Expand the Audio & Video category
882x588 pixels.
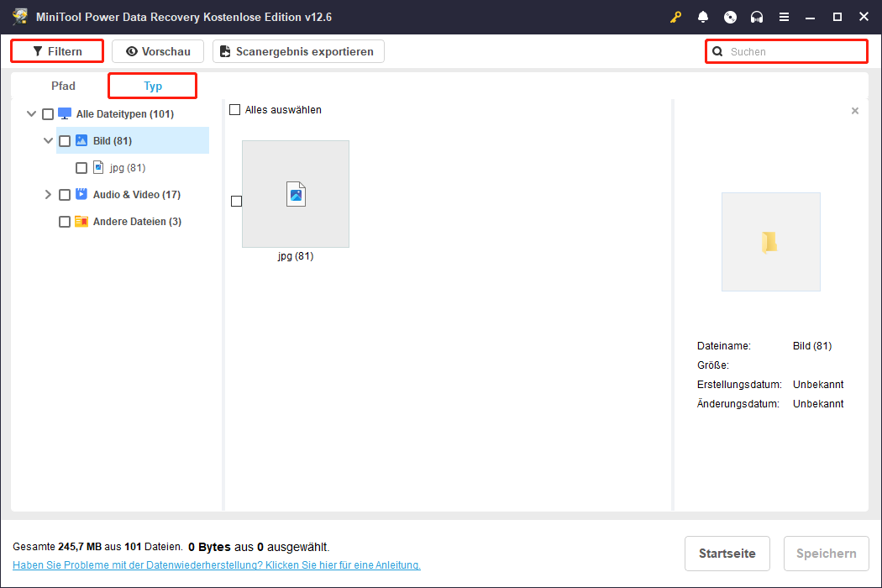(x=48, y=194)
